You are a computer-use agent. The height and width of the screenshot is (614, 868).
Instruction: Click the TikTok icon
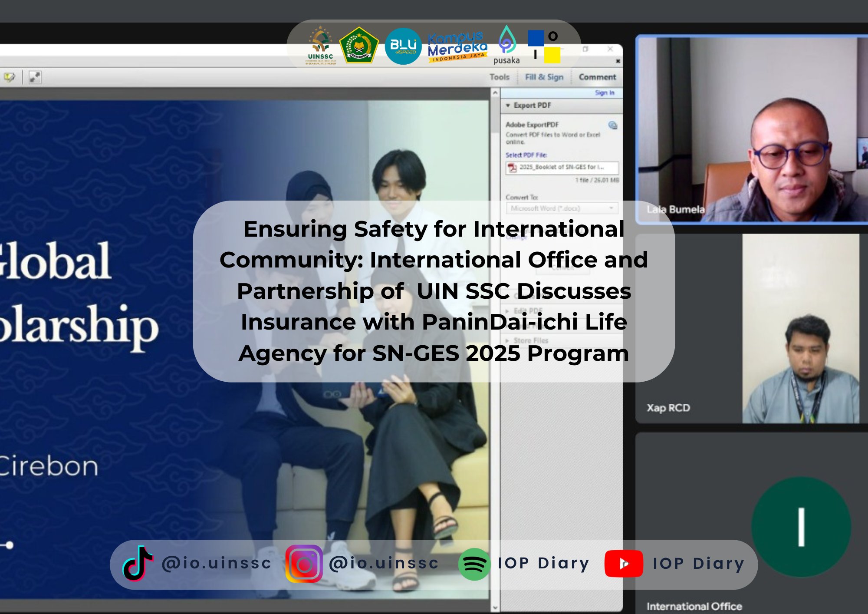(x=138, y=563)
